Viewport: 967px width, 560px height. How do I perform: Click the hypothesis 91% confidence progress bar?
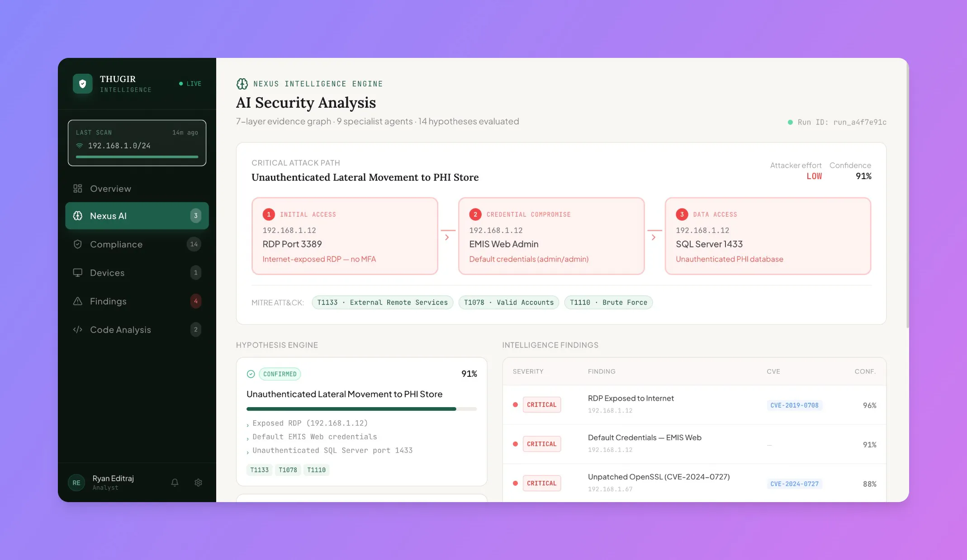point(361,408)
